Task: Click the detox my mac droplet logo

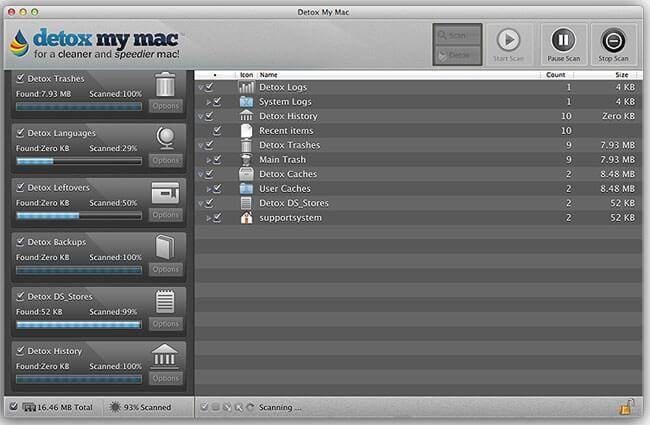Action: [x=19, y=44]
